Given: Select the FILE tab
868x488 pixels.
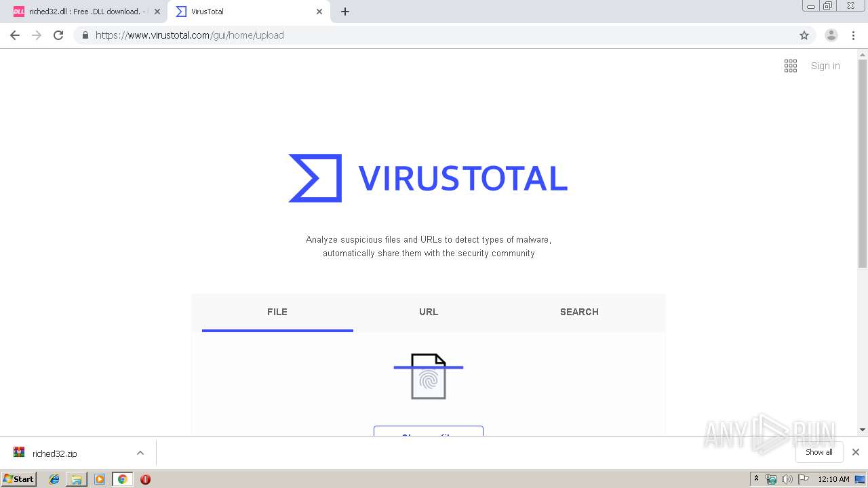Looking at the screenshot, I should coord(277,312).
